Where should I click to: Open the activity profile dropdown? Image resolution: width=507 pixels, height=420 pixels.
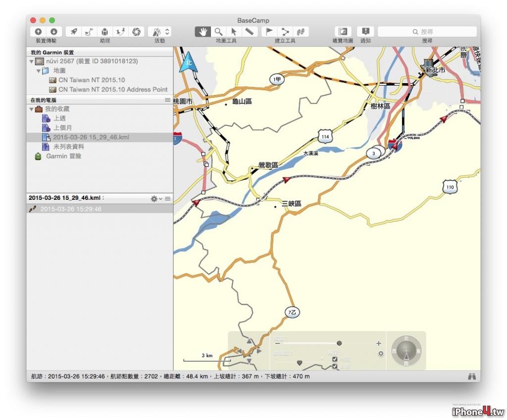coord(160,32)
